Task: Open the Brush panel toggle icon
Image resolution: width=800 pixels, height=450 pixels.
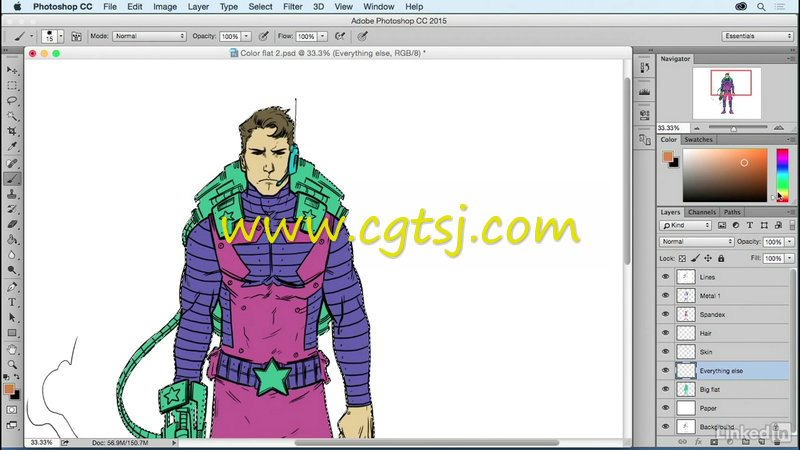Action: (76, 36)
